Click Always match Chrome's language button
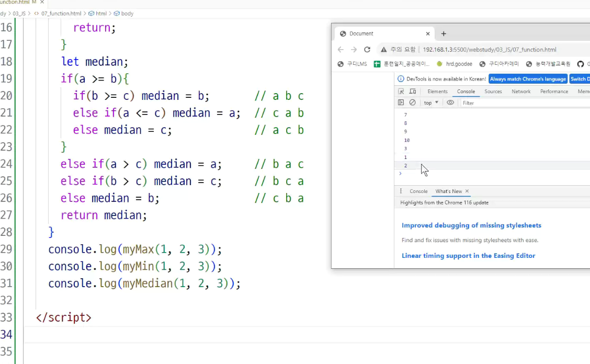The image size is (590, 364). tap(528, 79)
